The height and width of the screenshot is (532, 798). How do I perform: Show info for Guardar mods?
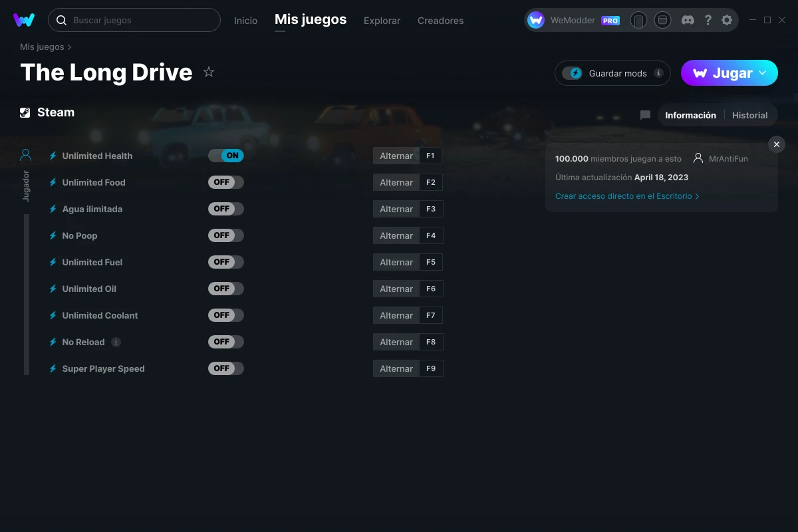(658, 73)
